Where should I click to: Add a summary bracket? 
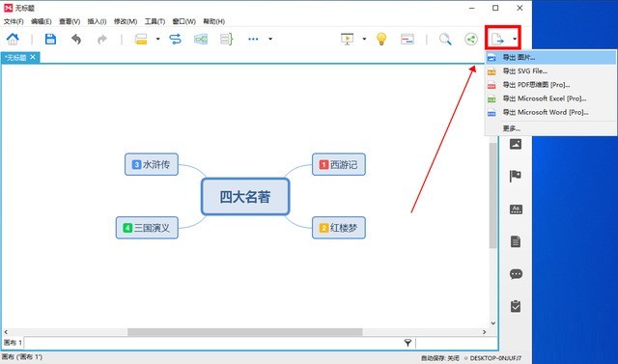[226, 39]
